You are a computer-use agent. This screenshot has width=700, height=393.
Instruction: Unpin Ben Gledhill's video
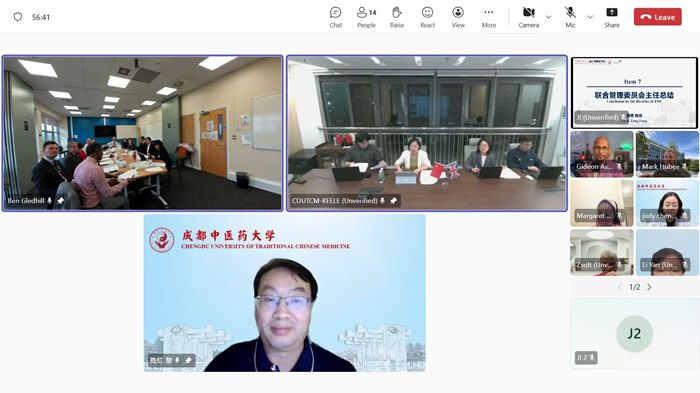(61, 201)
